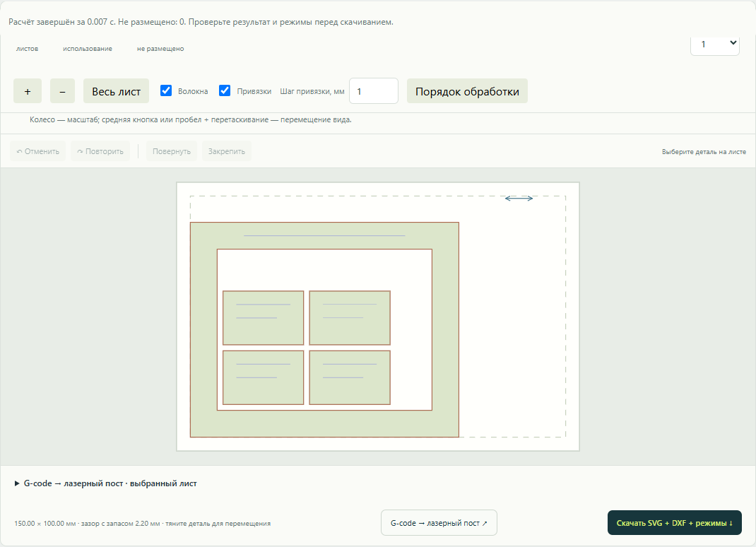
Task: Click the Закрепить button
Action: 227,151
